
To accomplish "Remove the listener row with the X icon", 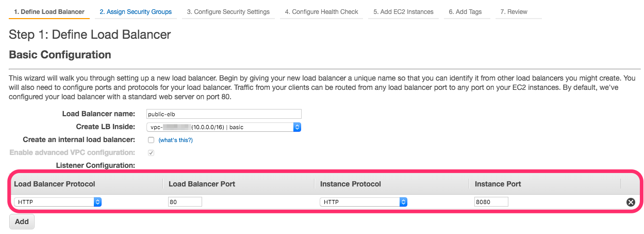I will click(x=630, y=202).
